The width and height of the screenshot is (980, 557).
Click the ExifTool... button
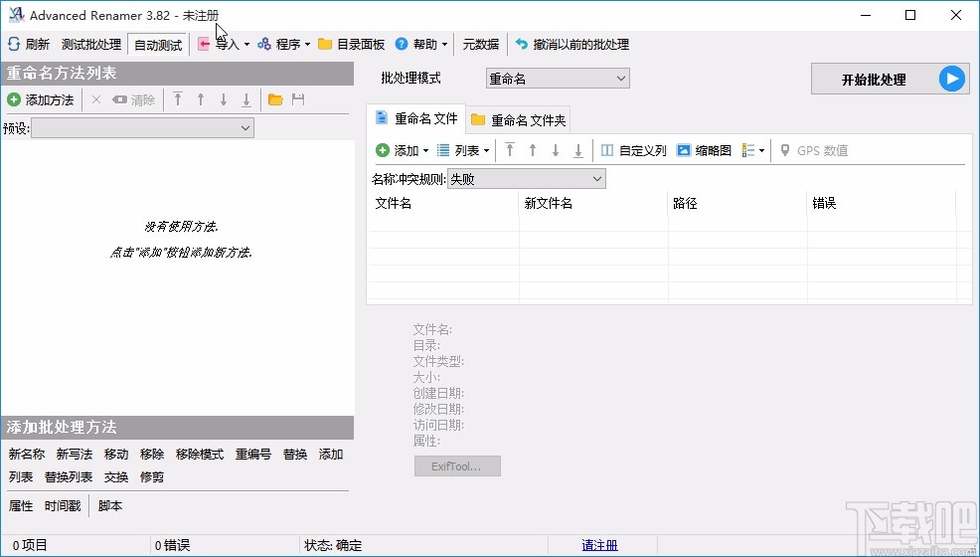[x=457, y=466]
